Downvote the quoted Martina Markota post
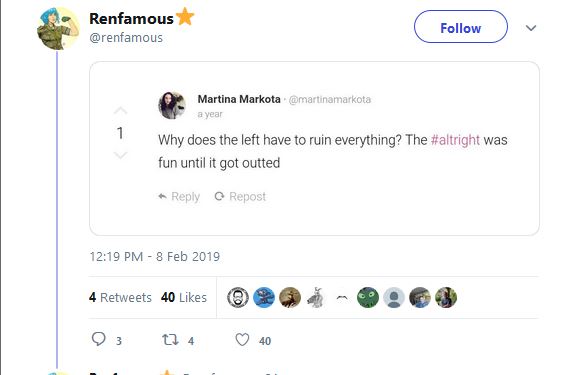This screenshot has height=375, width=574. point(120,155)
